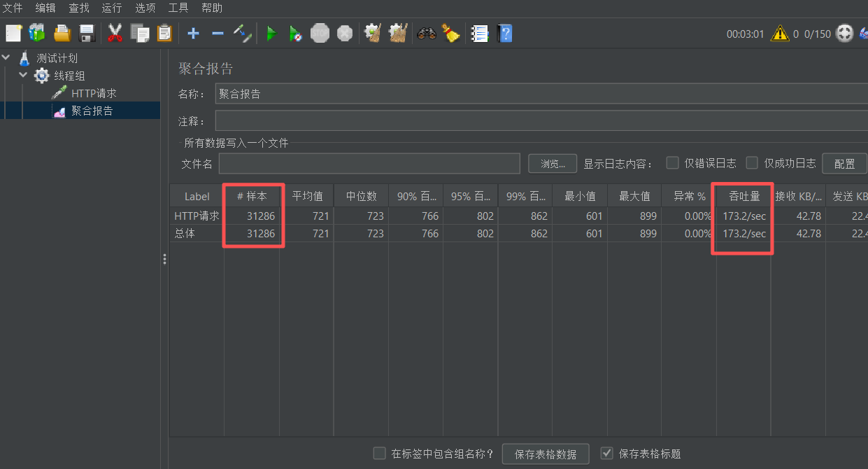Collapse the 线程组 tree node
The image size is (868, 469).
point(22,75)
